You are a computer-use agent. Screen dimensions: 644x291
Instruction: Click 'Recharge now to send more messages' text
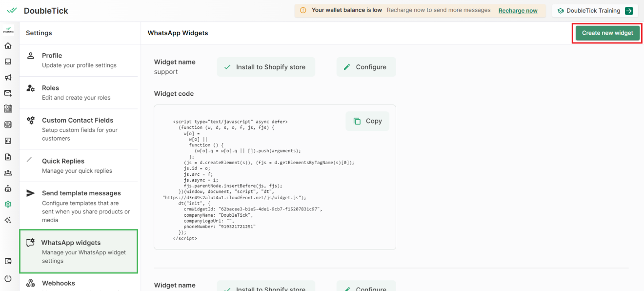point(439,10)
